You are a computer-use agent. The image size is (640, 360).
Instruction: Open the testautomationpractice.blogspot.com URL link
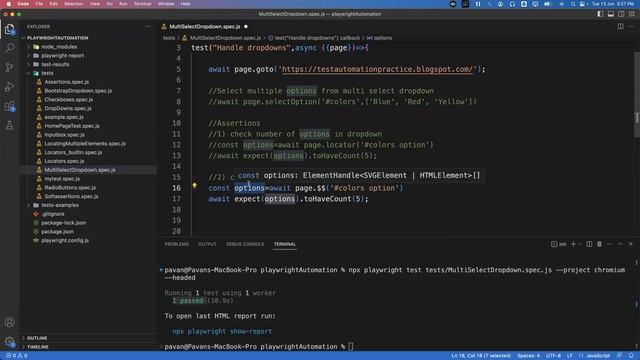377,69
